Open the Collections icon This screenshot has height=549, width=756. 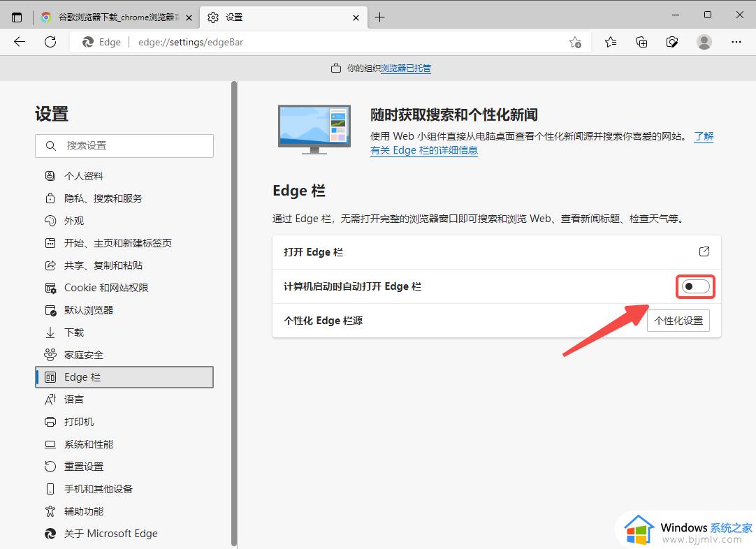(641, 43)
